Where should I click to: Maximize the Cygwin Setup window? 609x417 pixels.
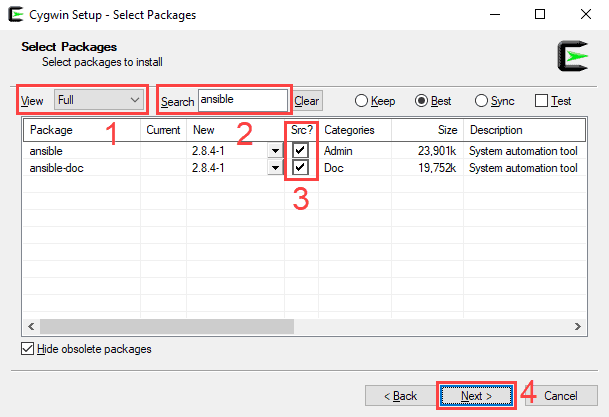540,14
